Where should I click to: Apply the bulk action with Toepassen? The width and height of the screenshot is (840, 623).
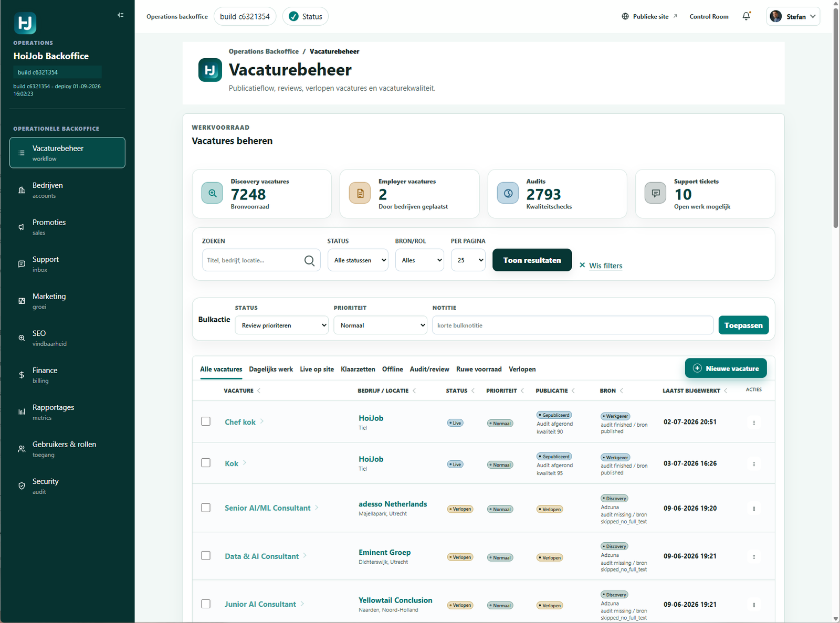click(x=744, y=325)
